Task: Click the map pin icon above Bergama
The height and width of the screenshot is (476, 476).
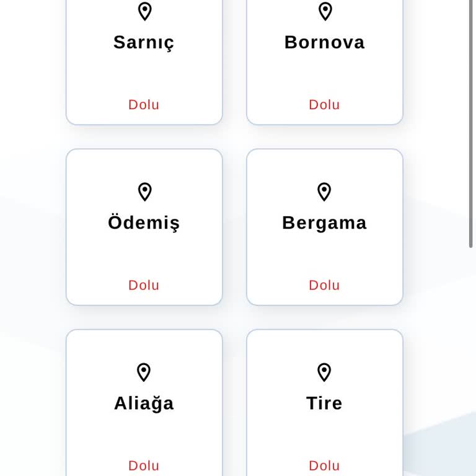Action: pos(325,192)
